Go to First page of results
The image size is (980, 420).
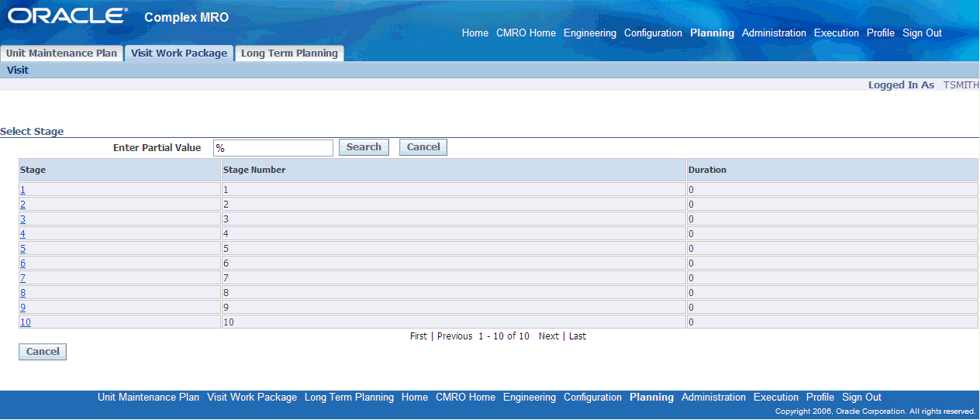coord(419,336)
